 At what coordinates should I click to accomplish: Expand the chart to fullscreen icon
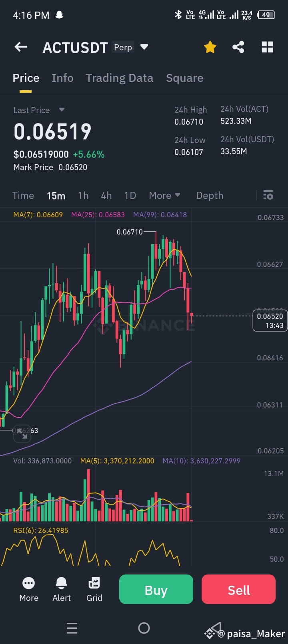coord(22,433)
